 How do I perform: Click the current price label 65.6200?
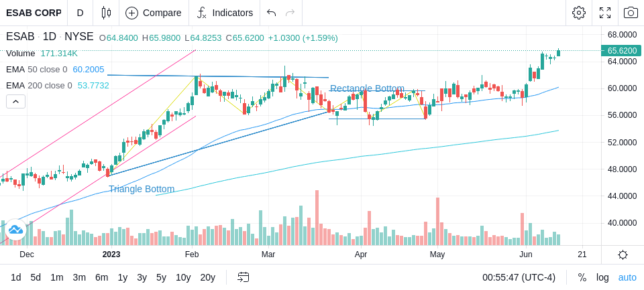click(x=621, y=51)
